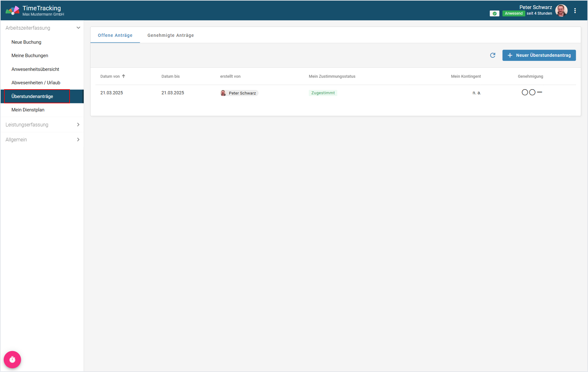Image resolution: width=588 pixels, height=372 pixels.
Task: Refresh the overtime requests list
Action: [x=493, y=55]
